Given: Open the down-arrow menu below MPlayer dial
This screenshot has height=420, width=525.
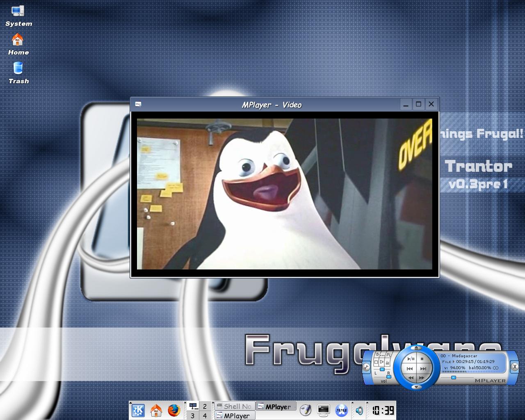Looking at the screenshot, I should coord(417,387).
